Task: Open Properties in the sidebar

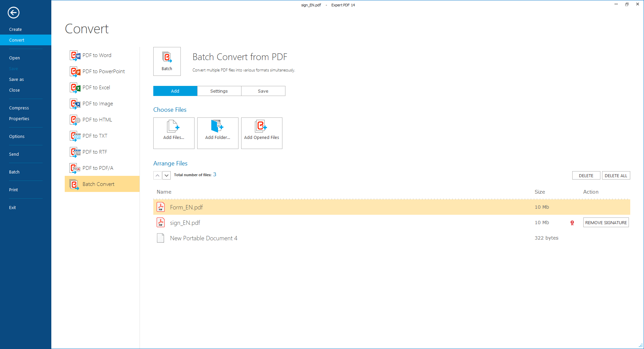Action: 19,119
